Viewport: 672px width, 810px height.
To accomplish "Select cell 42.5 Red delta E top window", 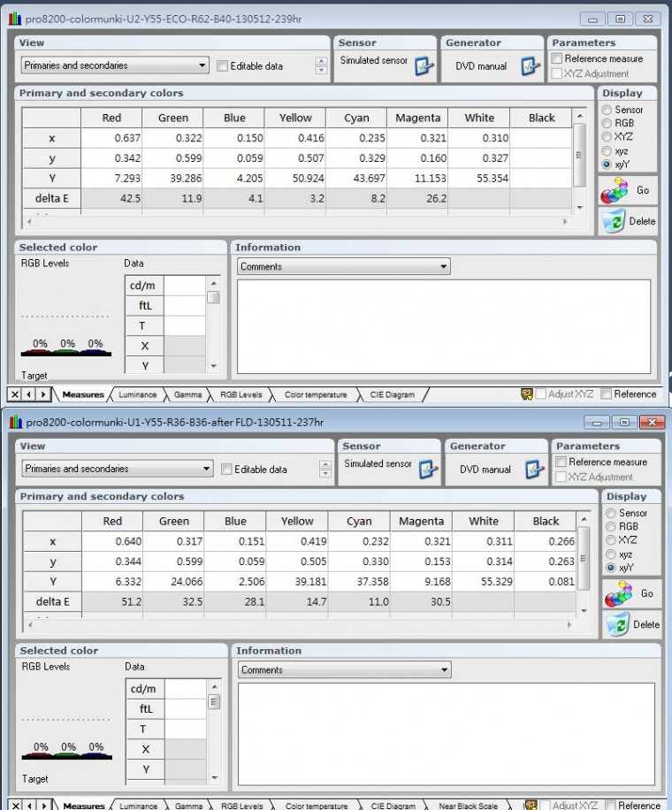I will (x=111, y=198).
